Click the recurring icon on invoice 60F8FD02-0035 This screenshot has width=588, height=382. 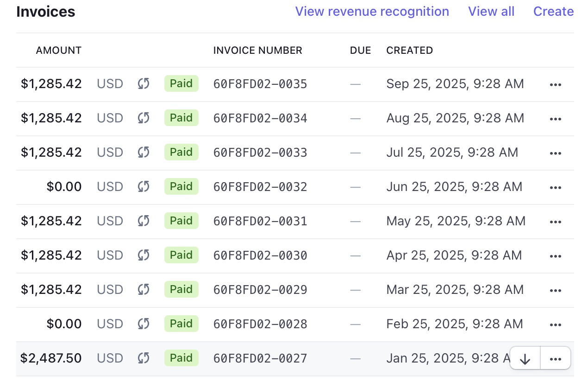[144, 84]
